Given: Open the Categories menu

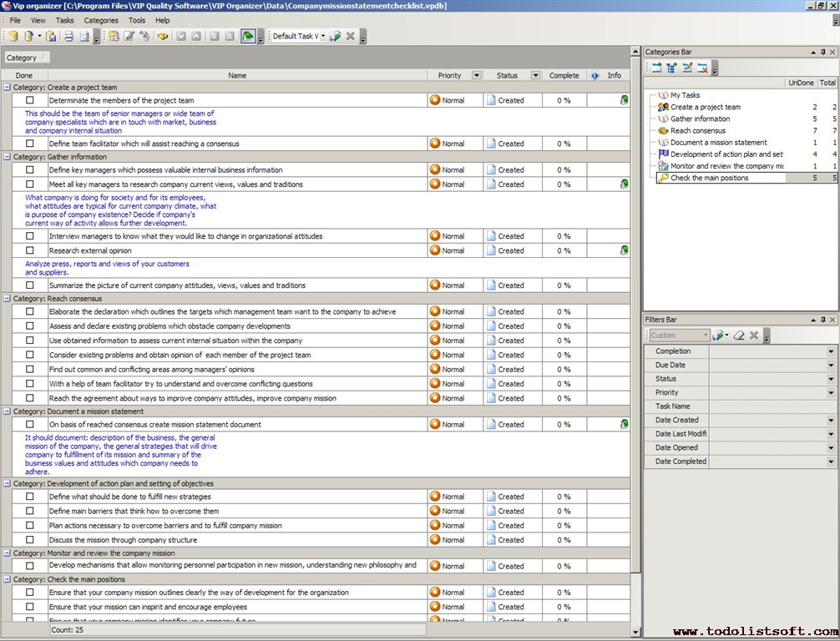Looking at the screenshot, I should point(101,20).
